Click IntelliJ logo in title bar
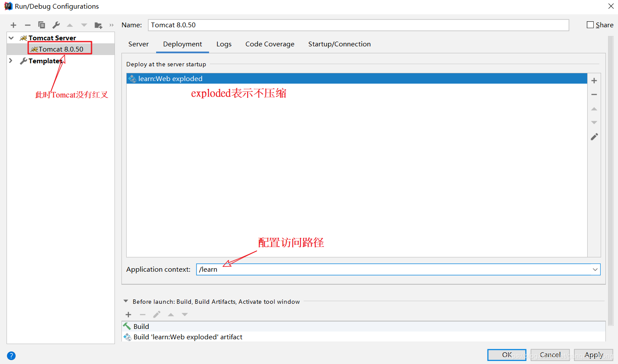 coord(8,6)
